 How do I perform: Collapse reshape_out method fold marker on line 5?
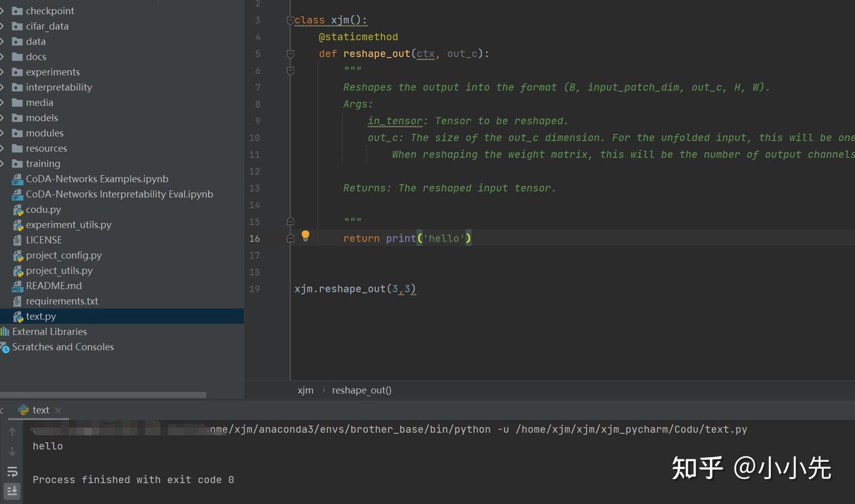click(290, 54)
